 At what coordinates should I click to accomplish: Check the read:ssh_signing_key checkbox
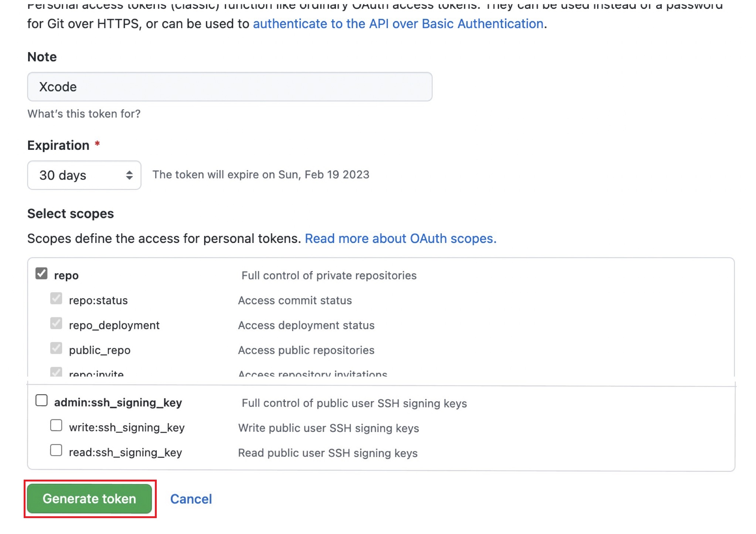tap(56, 450)
